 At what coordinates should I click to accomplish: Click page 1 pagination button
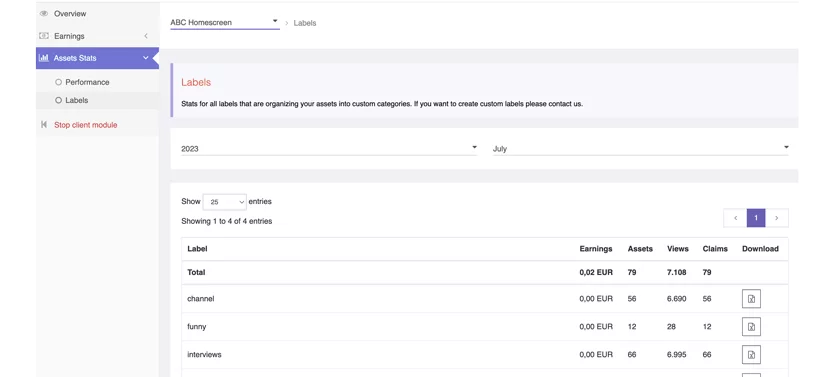tap(756, 218)
